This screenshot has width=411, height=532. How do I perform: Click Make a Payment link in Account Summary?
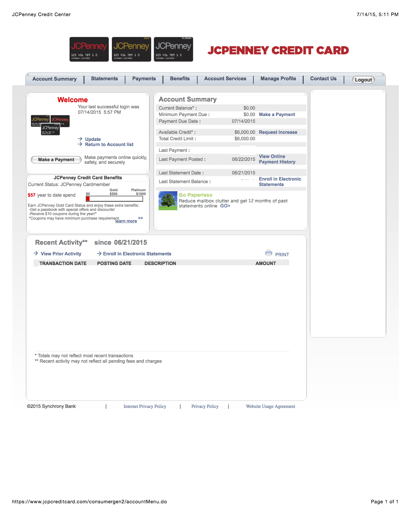coord(277,114)
